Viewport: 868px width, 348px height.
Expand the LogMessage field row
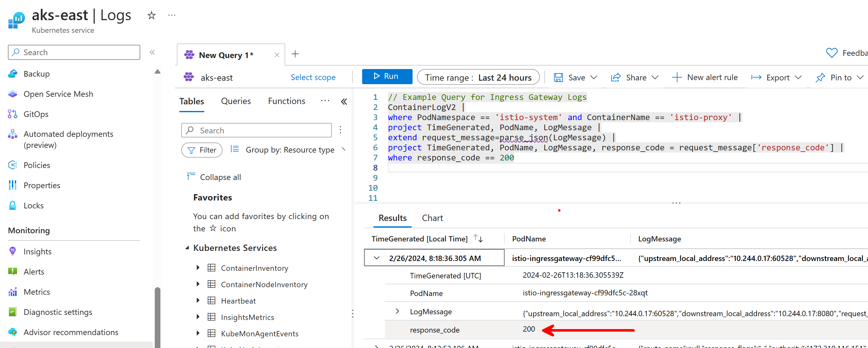pos(397,311)
